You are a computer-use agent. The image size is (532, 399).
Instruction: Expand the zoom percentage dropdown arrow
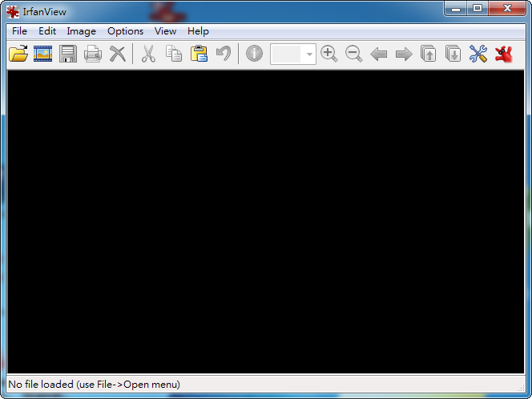click(309, 54)
